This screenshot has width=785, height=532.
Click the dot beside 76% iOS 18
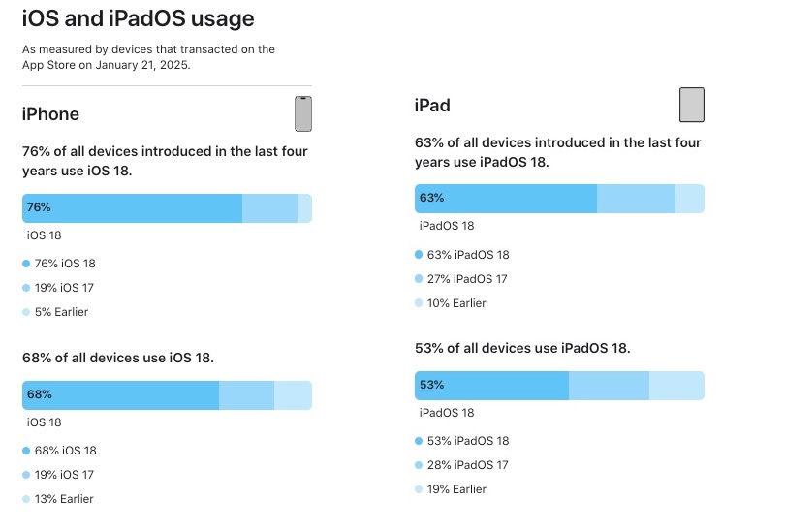click(x=26, y=264)
